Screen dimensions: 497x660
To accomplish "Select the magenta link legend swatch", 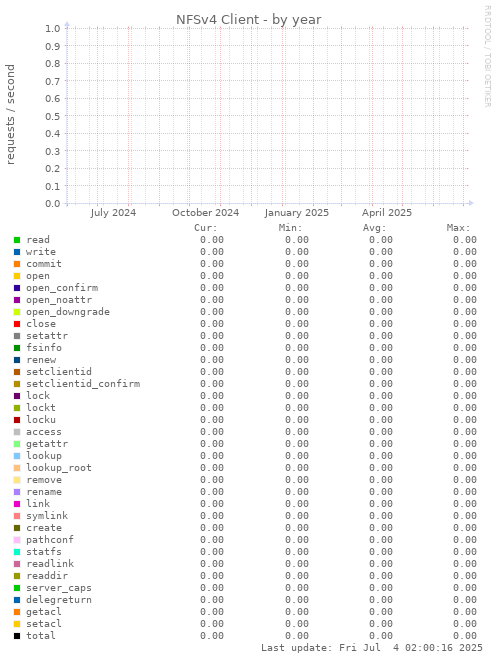I will [17, 504].
